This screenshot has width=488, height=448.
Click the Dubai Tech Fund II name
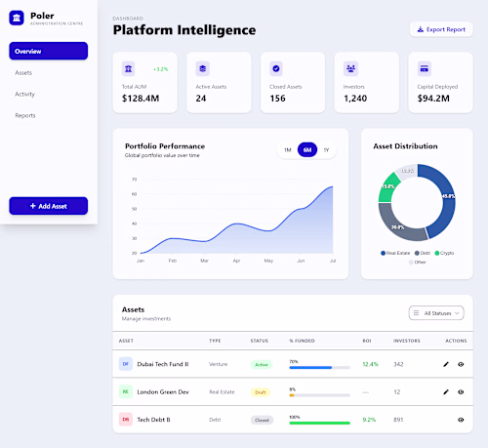click(163, 364)
